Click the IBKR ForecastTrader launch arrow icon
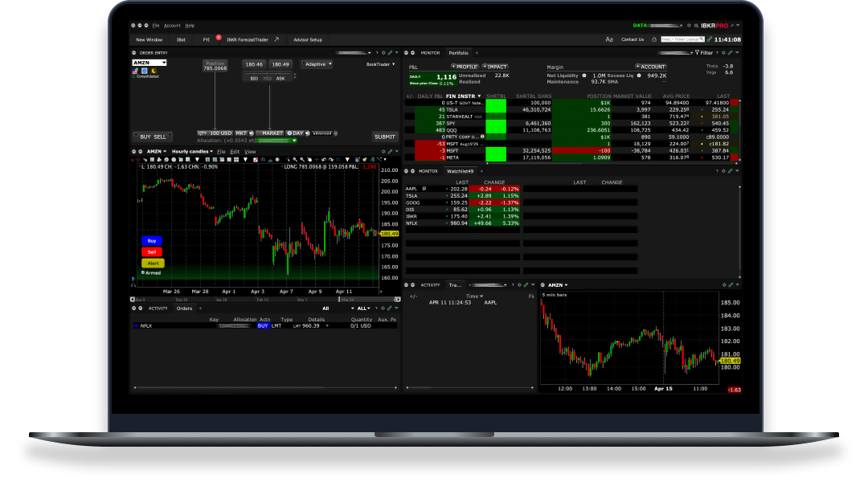Viewport: 868px width, 482px height. 276,39
